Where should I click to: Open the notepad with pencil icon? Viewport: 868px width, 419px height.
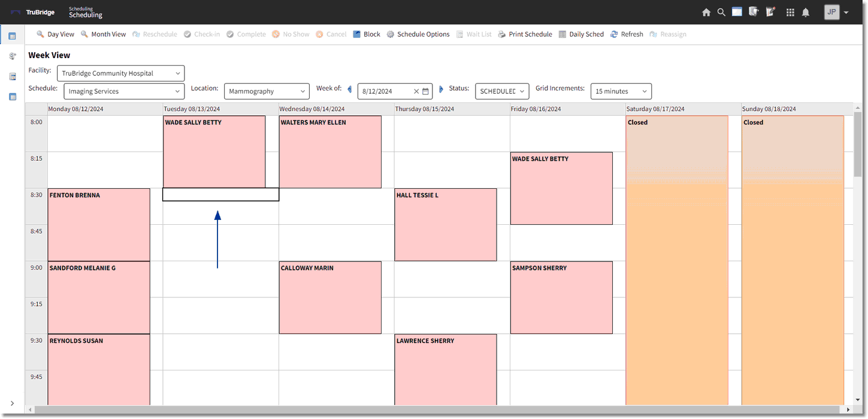pos(770,11)
